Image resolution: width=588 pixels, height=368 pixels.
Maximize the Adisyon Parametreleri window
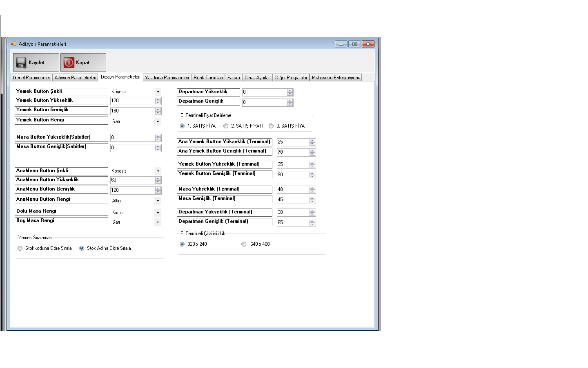pyautogui.click(x=354, y=44)
